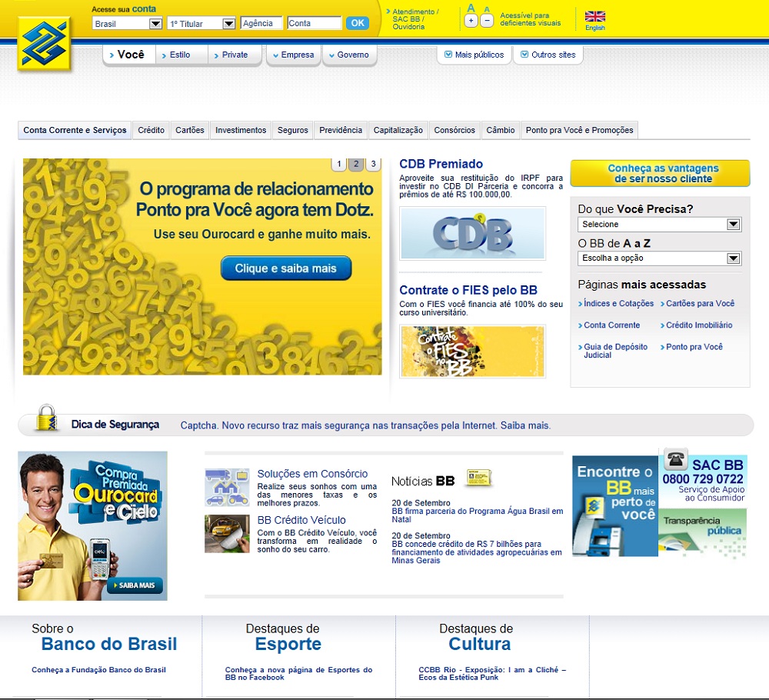
Task: Open the Previdência tab
Action: [x=341, y=130]
